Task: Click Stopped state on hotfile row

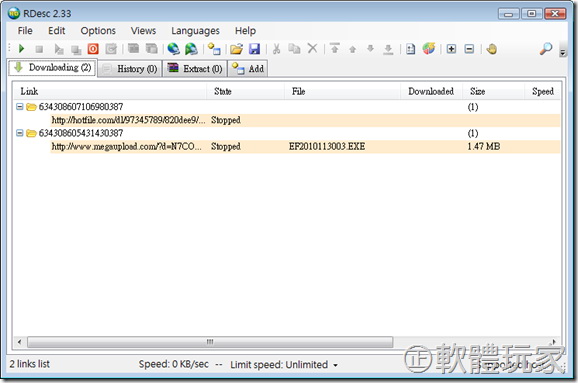Action: [226, 120]
